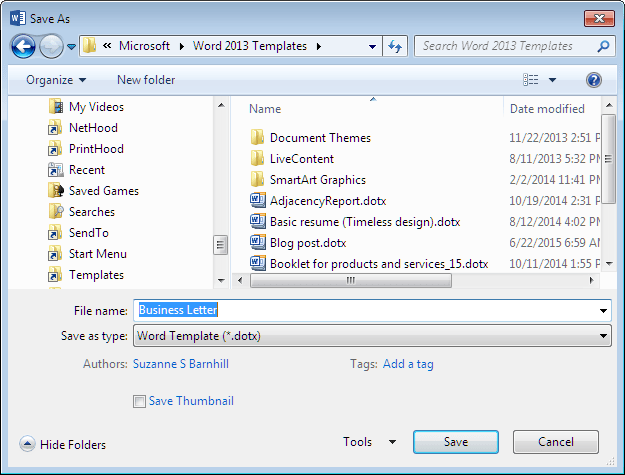Click the SendTo shortcut icon
The width and height of the screenshot is (625, 475).
pyautogui.click(x=55, y=233)
